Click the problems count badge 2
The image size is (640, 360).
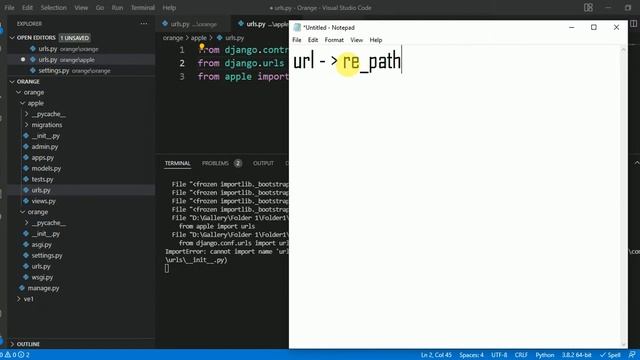tap(238, 163)
